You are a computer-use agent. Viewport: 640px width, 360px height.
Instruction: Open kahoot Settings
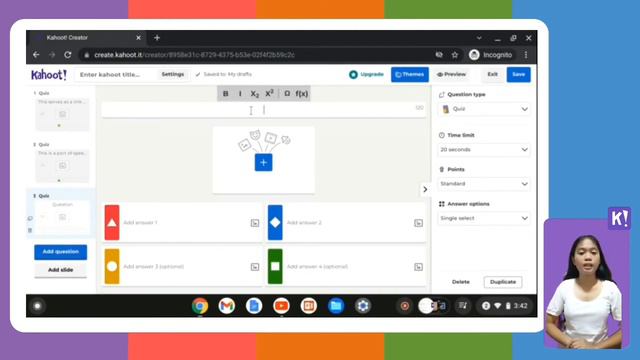pyautogui.click(x=173, y=74)
